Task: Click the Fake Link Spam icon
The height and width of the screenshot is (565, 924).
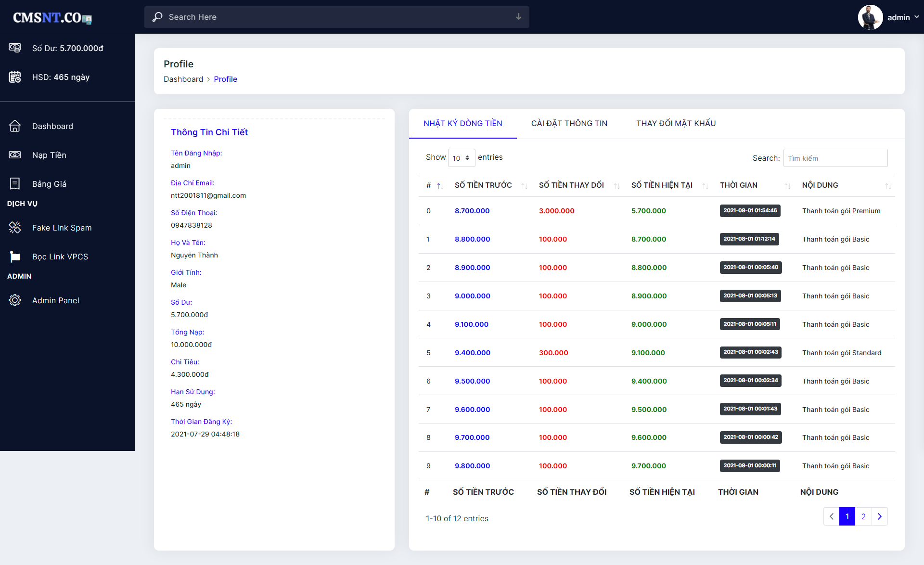Action: point(15,228)
